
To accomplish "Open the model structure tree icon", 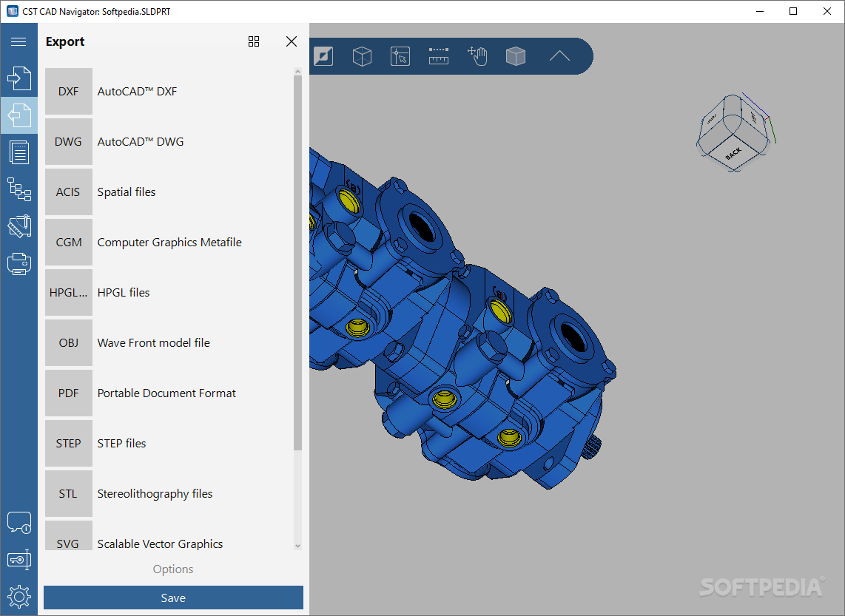I will click(x=18, y=189).
